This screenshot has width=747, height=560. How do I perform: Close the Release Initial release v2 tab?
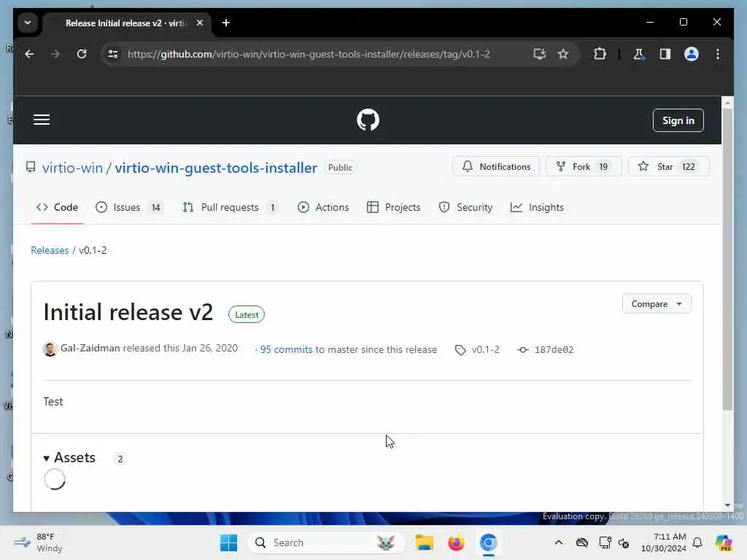(x=200, y=23)
